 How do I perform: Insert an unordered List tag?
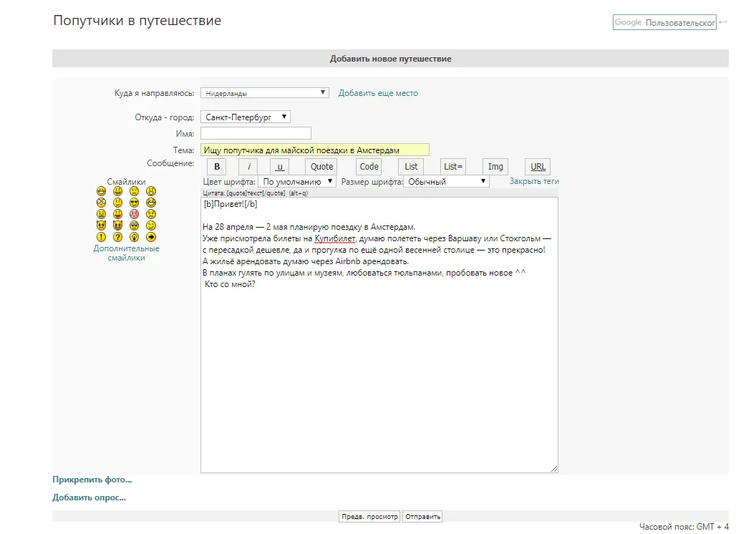pyautogui.click(x=411, y=167)
